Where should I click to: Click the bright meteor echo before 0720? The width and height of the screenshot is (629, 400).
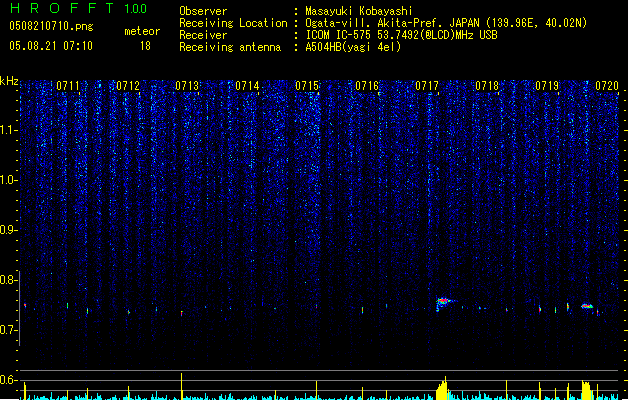587,306
